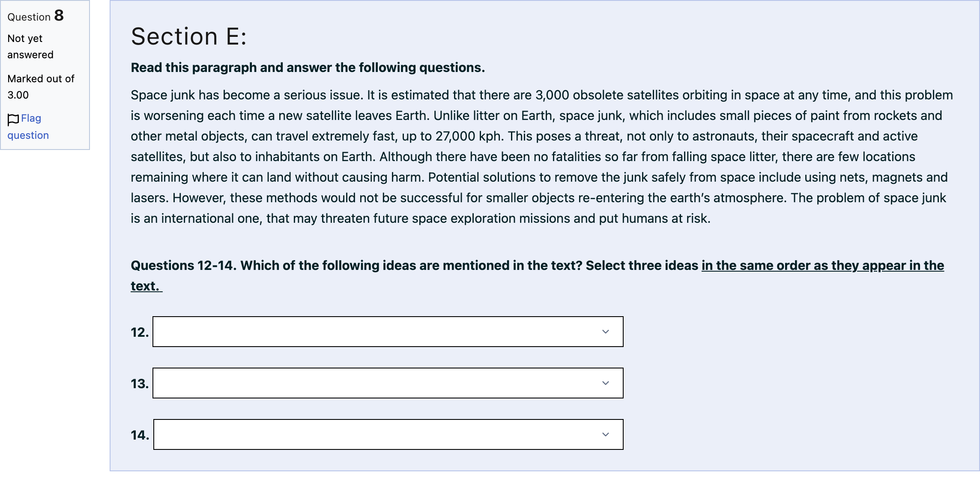The height and width of the screenshot is (485, 980).
Task: Click the bold 'Read this paragraph' instruction
Action: (x=308, y=68)
